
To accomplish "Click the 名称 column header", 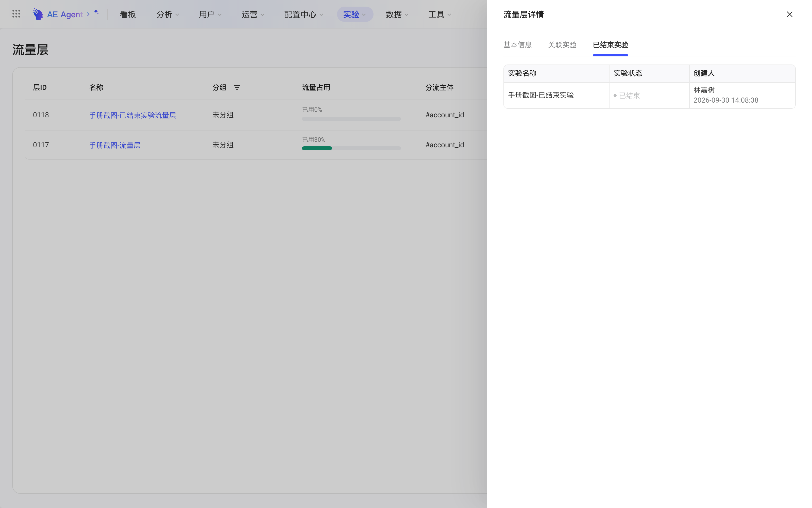I will [96, 87].
